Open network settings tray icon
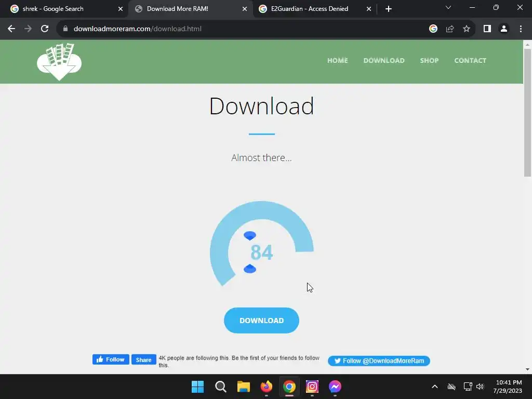This screenshot has width=532, height=399. point(468,387)
